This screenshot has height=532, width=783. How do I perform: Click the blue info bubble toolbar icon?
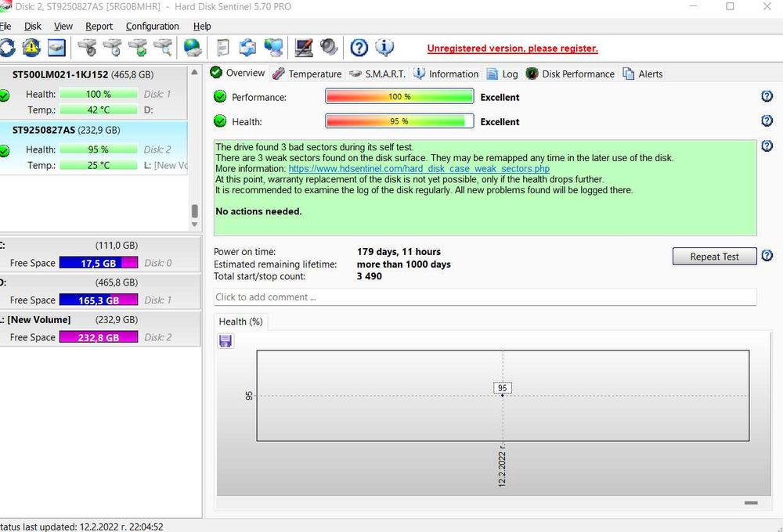click(x=384, y=48)
